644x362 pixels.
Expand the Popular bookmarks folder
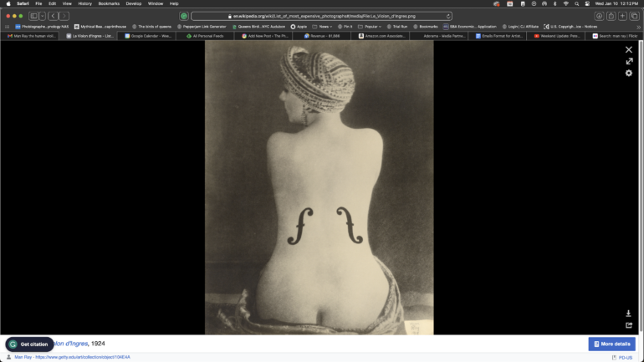click(372, 26)
